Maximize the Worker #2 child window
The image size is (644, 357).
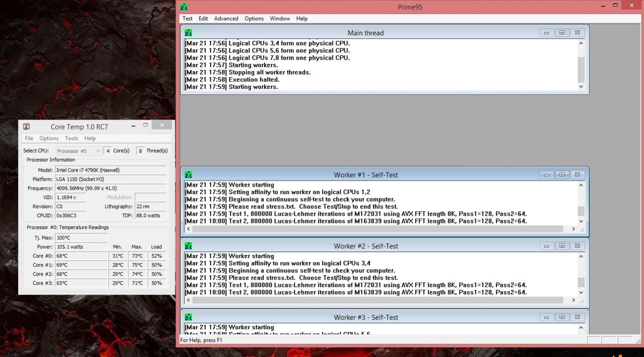coord(562,246)
